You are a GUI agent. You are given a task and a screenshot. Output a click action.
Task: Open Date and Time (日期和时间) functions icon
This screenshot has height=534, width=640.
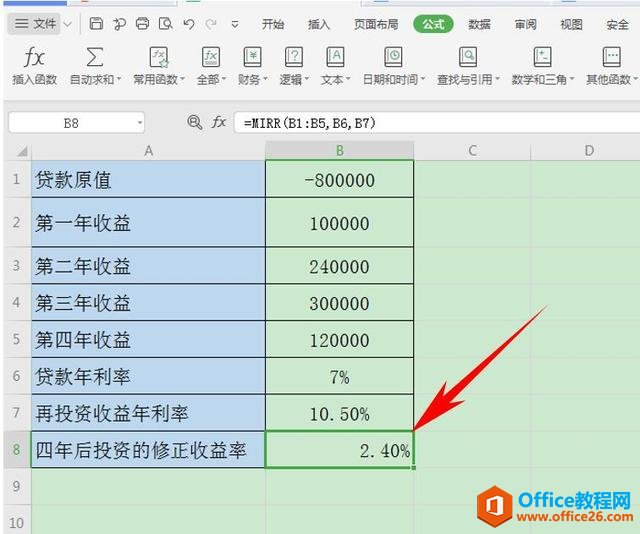pyautogui.click(x=393, y=57)
